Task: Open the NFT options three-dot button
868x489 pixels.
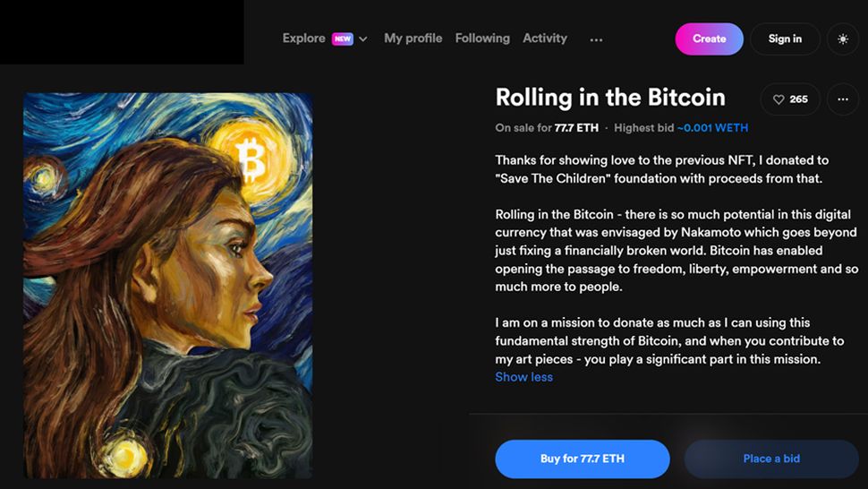Action: point(843,99)
